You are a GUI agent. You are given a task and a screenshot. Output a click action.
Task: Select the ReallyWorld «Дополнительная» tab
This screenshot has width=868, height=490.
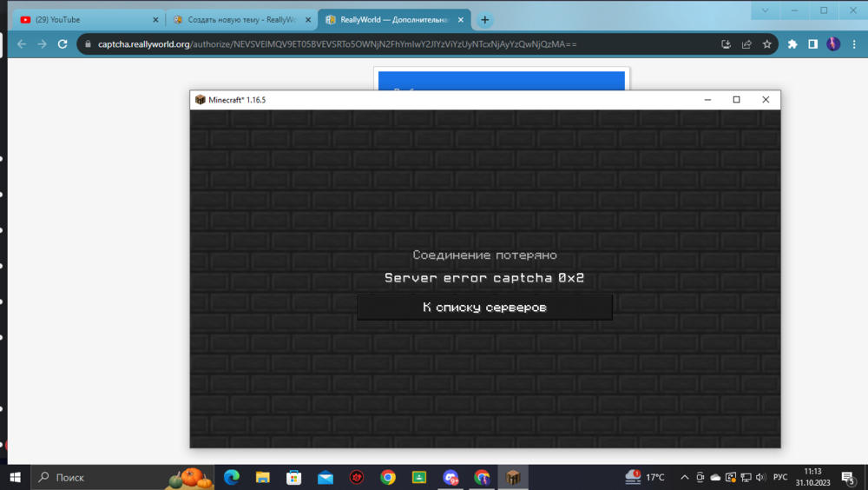(x=394, y=19)
